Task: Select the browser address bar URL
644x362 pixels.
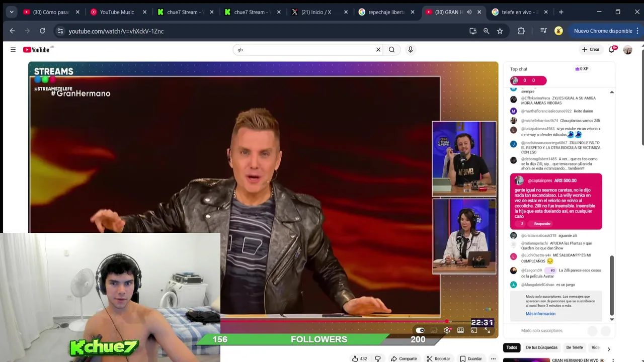Action: coord(116,31)
